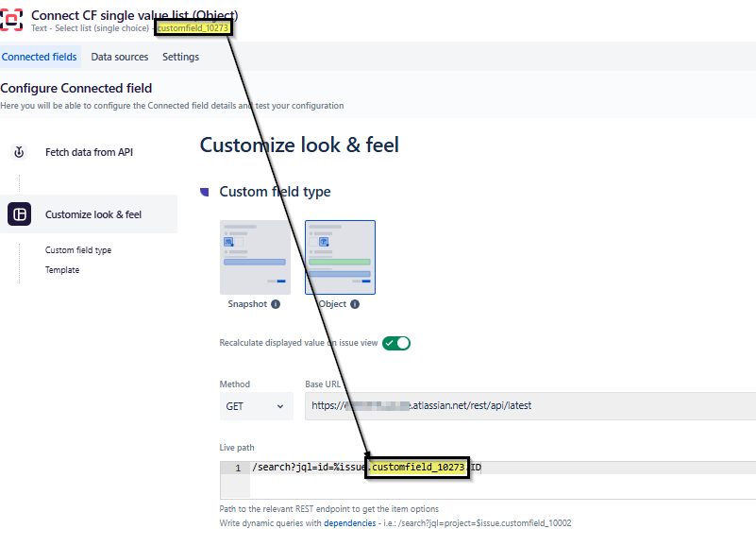The width and height of the screenshot is (756, 546).
Task: Select Custom field type in the sidebar
Action: coord(78,249)
